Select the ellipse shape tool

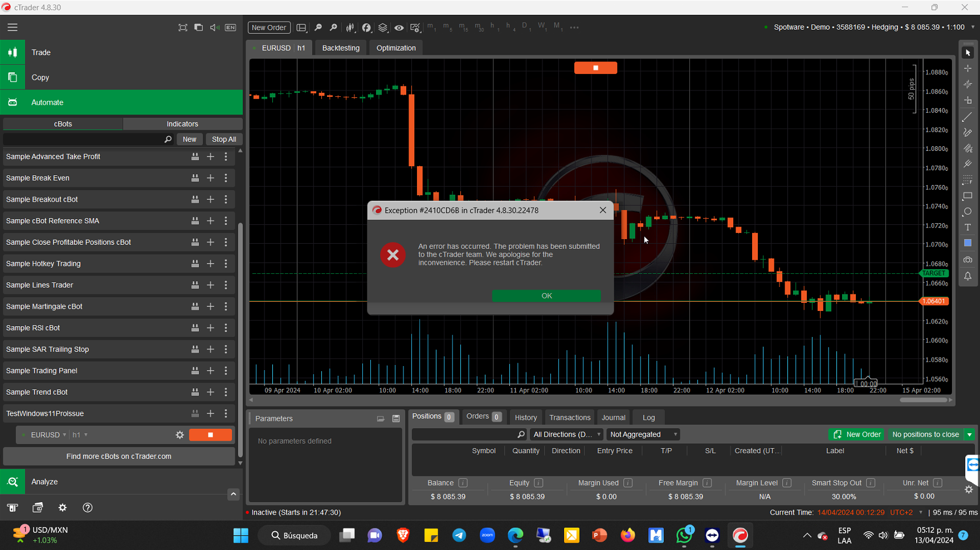coord(967,212)
